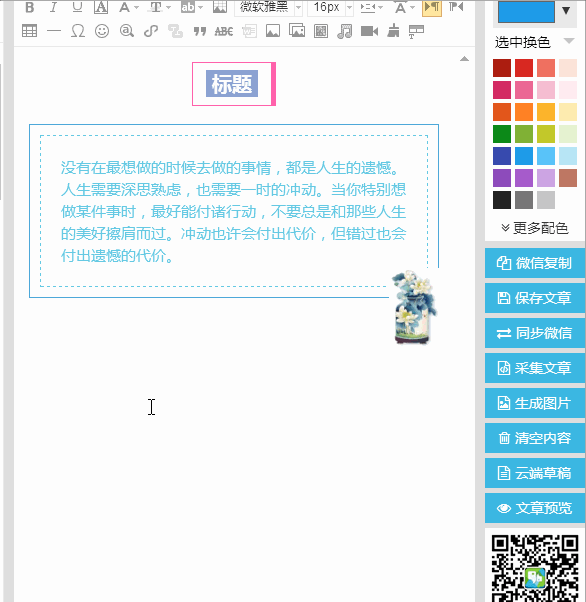The height and width of the screenshot is (602, 586).
Task: Click the 文章预览 article preview button
Action: [535, 508]
